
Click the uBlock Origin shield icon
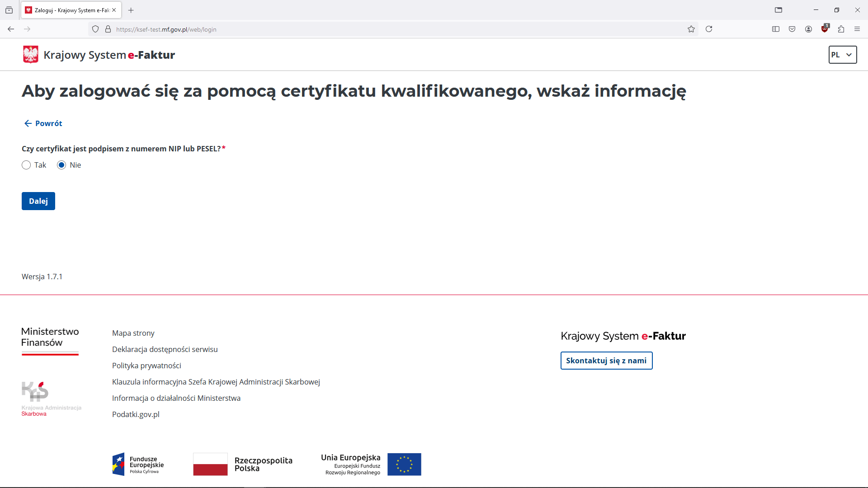pos(825,29)
